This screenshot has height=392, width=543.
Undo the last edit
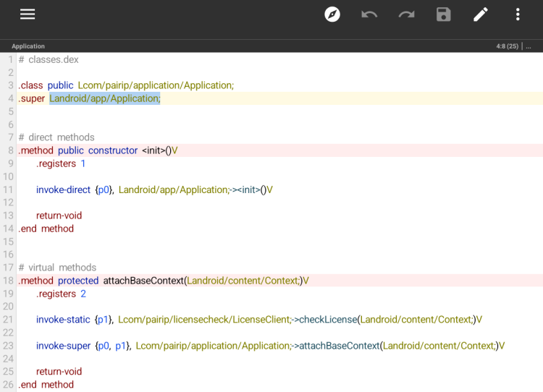[369, 14]
